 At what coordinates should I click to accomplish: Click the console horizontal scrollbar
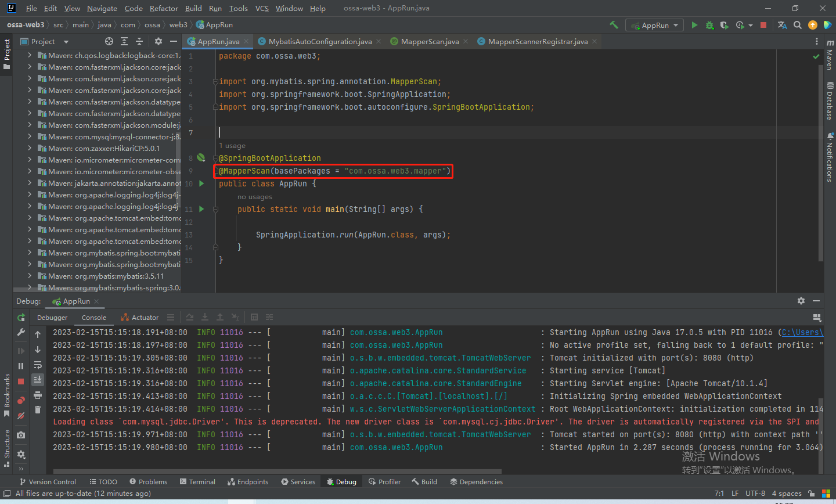(x=277, y=471)
